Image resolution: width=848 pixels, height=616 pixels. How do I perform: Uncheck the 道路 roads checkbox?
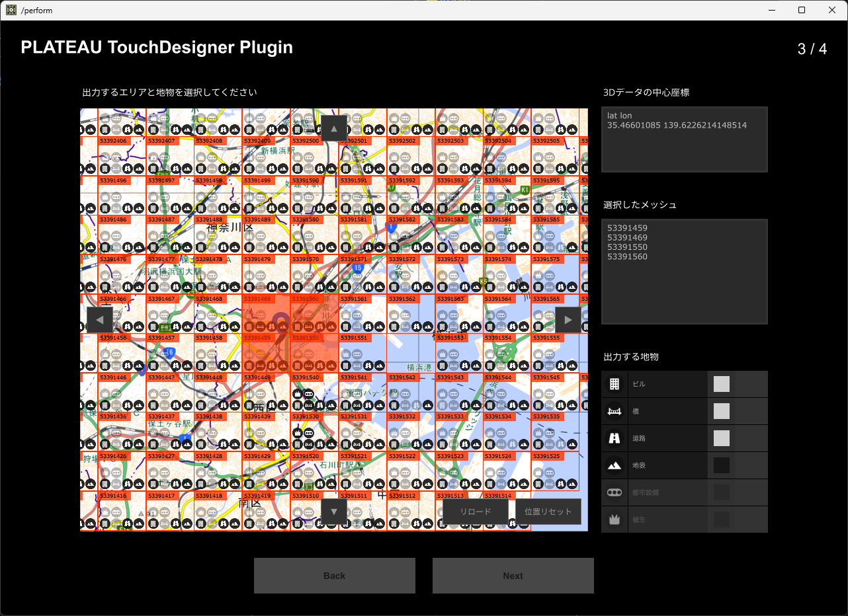point(721,438)
